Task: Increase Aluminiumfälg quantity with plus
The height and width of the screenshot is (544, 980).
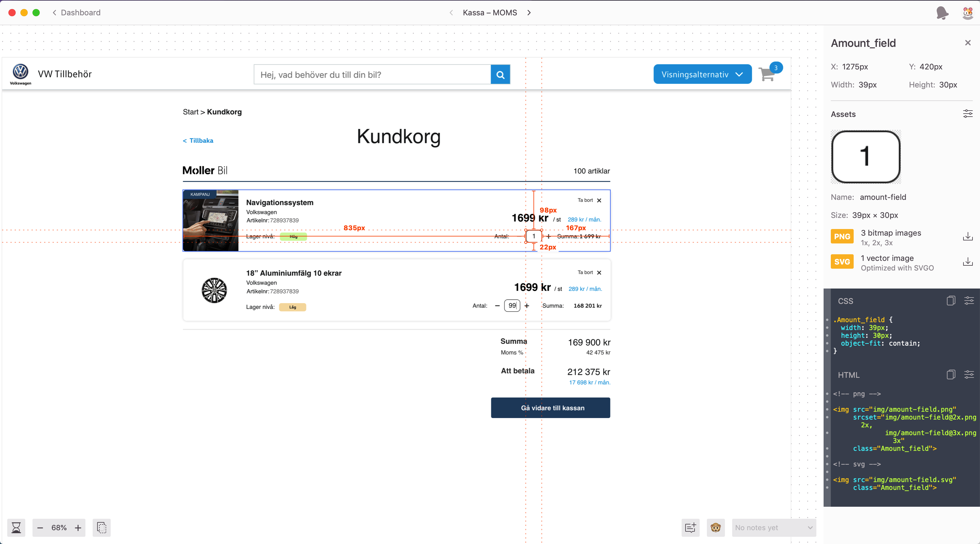Action: point(527,306)
